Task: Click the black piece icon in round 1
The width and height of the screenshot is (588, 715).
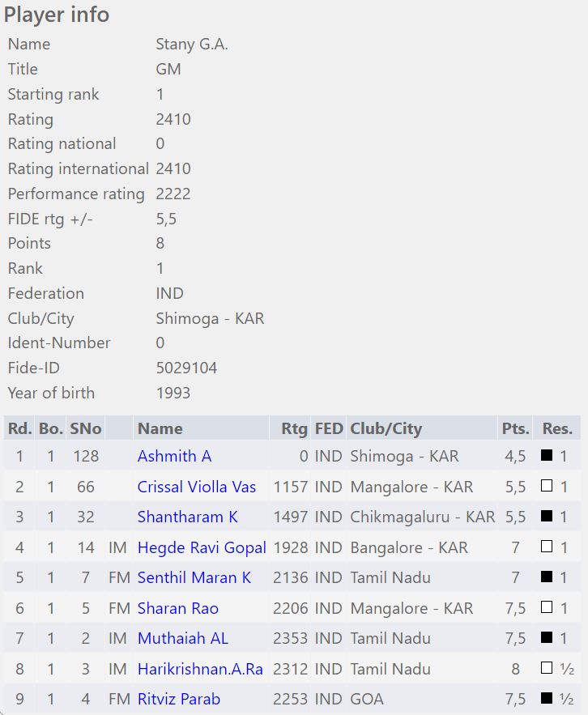Action: (x=547, y=456)
